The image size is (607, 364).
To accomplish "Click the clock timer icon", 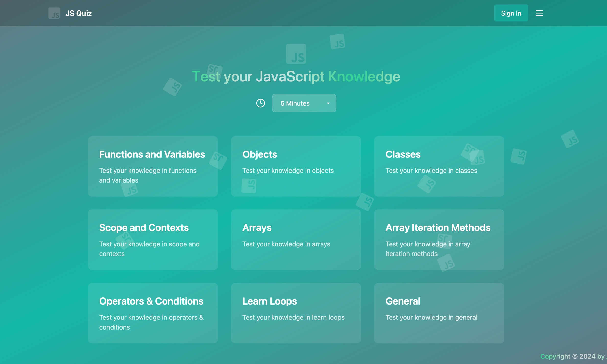I will coord(261,103).
